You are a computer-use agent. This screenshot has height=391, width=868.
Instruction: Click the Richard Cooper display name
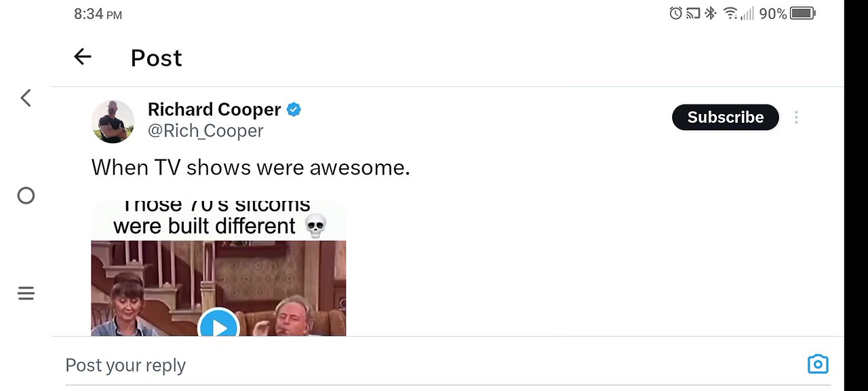pos(214,109)
